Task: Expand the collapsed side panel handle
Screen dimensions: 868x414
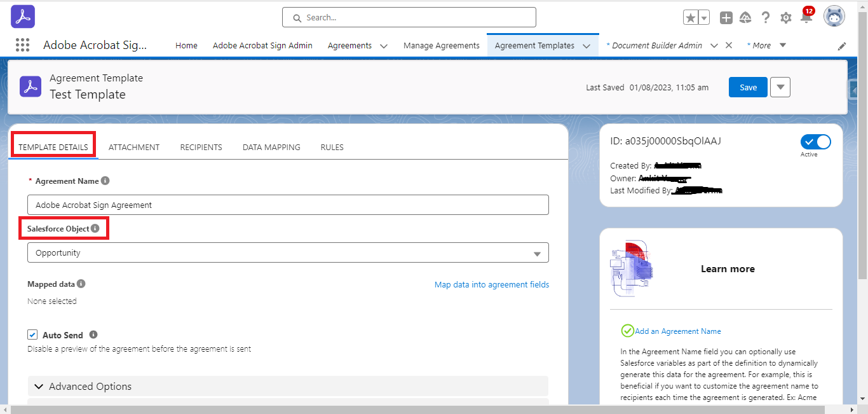Action: pyautogui.click(x=854, y=90)
